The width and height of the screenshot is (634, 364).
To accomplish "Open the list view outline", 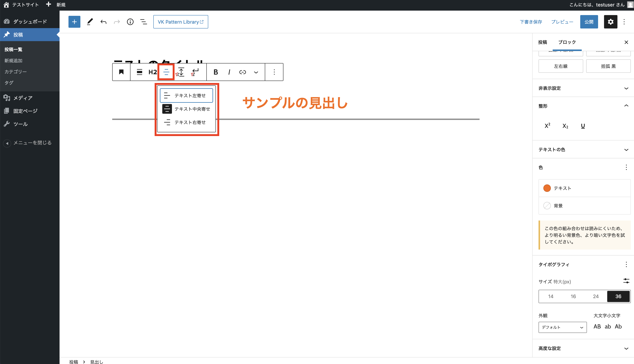I will point(143,22).
